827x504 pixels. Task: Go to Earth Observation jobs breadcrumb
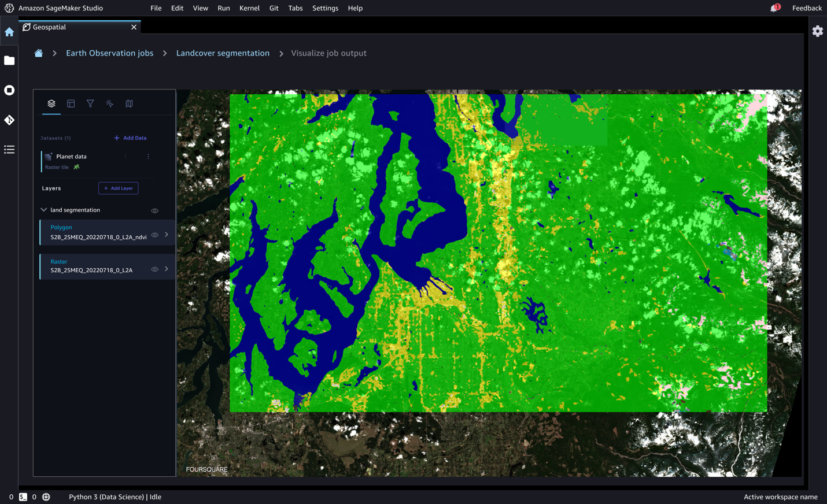click(109, 53)
